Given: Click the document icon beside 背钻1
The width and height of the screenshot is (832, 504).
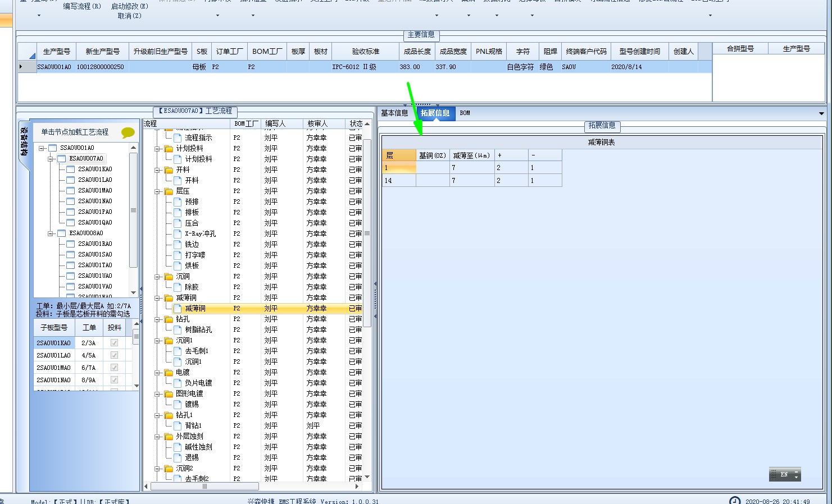Looking at the screenshot, I should click(x=178, y=426).
